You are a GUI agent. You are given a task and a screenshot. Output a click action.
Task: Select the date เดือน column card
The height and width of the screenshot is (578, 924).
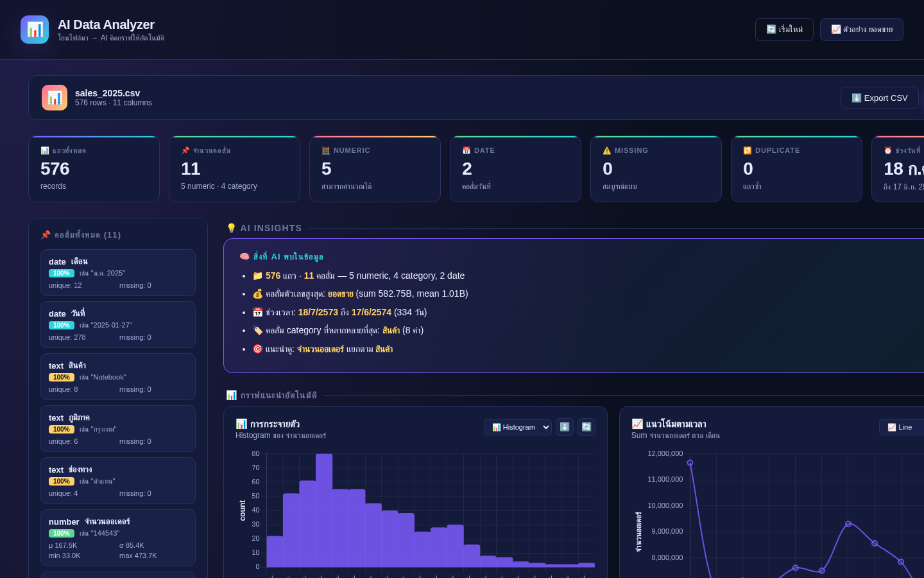(x=118, y=272)
